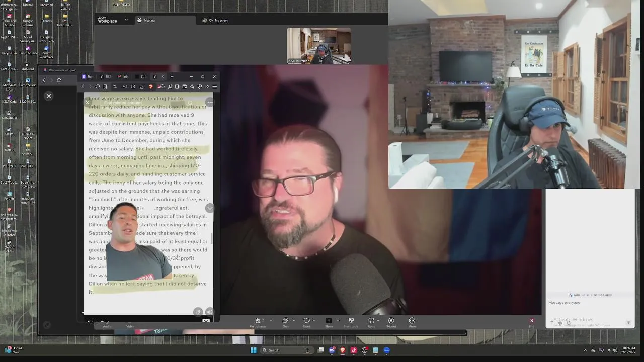Expand Apps options arrow in Zoom
The height and width of the screenshot is (362, 644).
click(378, 320)
